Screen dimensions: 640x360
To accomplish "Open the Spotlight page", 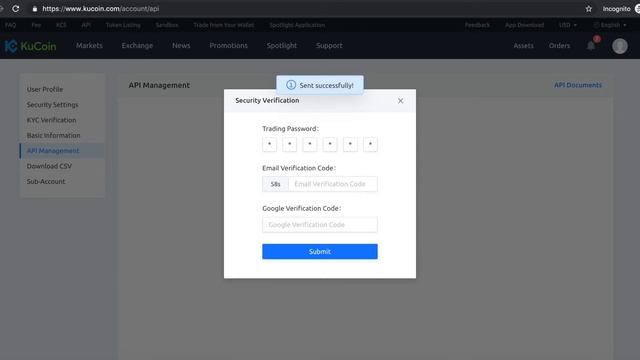I will pyautogui.click(x=282, y=45).
